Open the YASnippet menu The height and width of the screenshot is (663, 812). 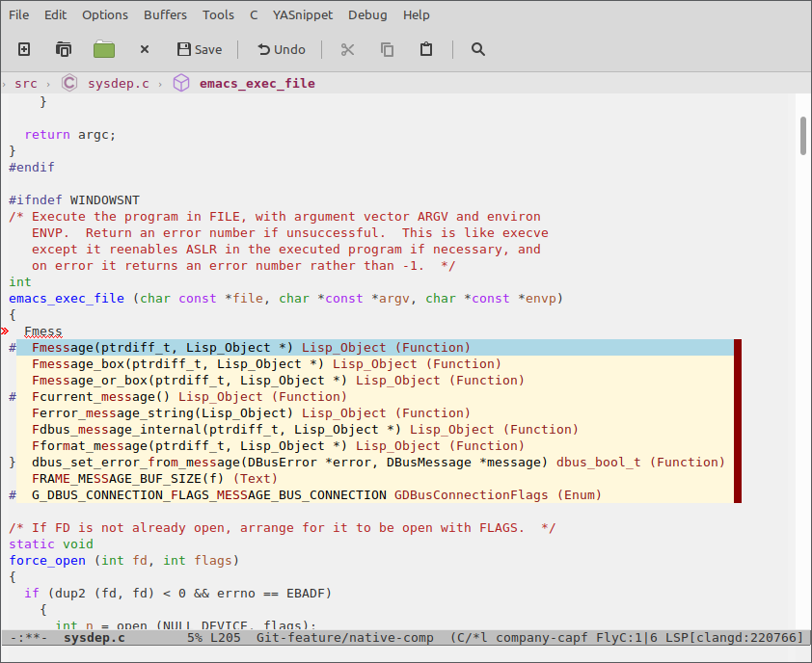[305, 14]
